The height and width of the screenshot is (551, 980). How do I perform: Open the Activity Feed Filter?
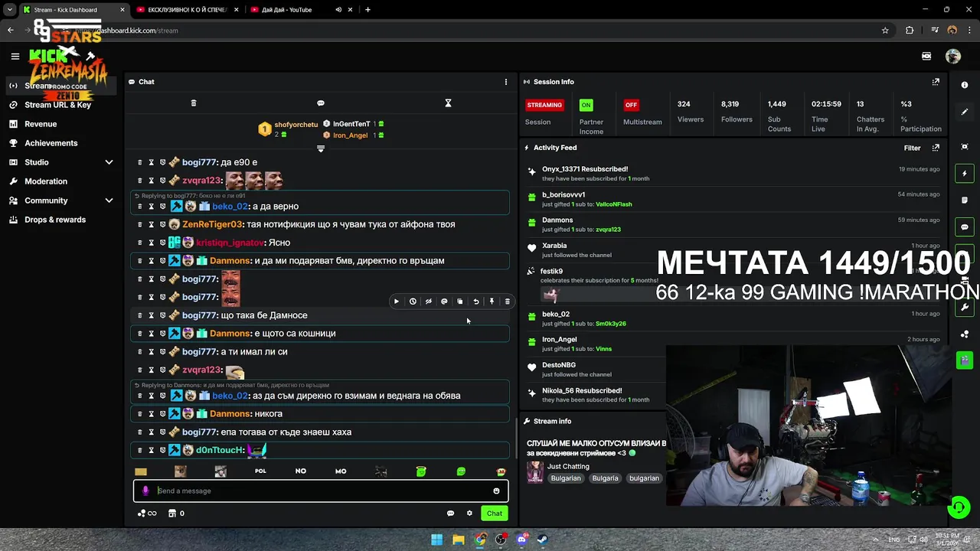pos(912,148)
